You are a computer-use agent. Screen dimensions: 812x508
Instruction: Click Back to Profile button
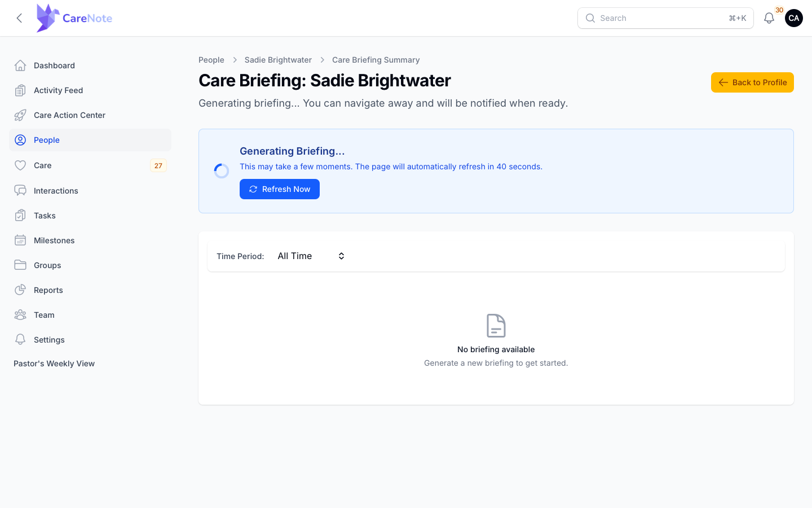click(752, 82)
